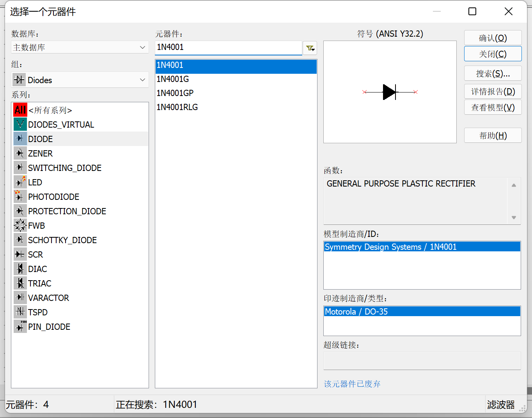Image resolution: width=532 pixels, height=418 pixels.
Task: Open the 数据库 dropdown
Action: tap(80, 47)
